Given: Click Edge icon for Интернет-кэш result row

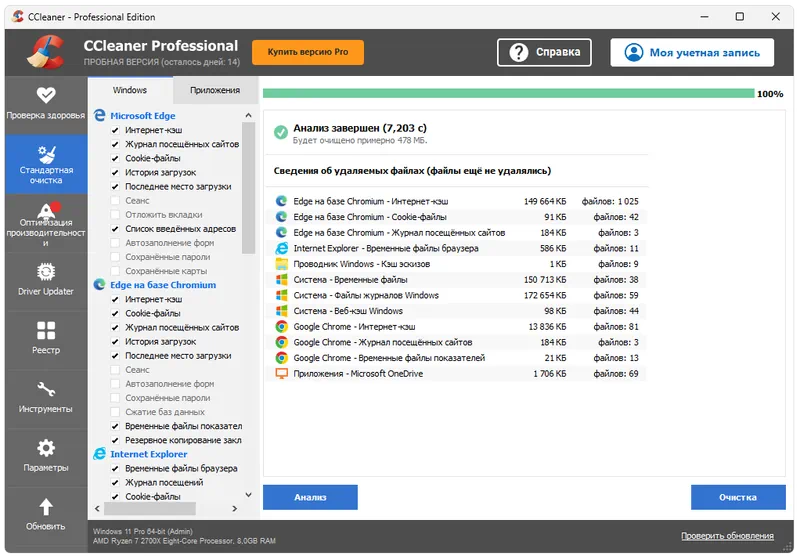Looking at the screenshot, I should point(282,201).
